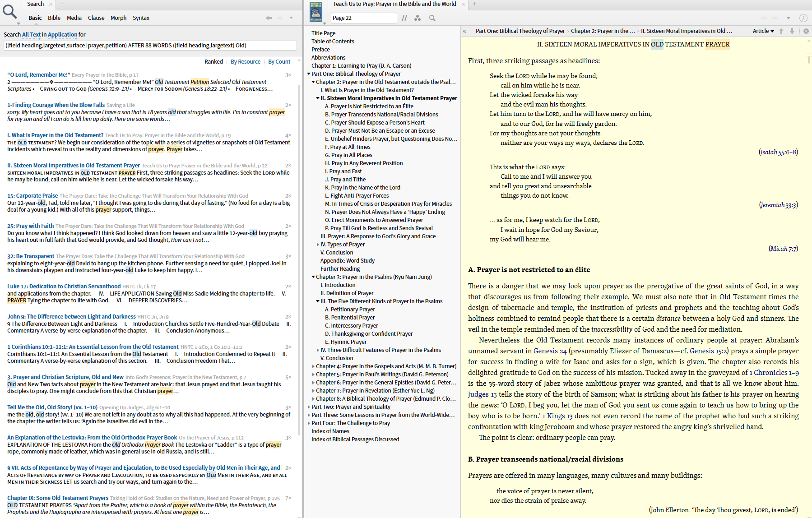This screenshot has width=812, height=518.
Task: Expand IV. Types of Prayer node
Action: click(x=318, y=245)
